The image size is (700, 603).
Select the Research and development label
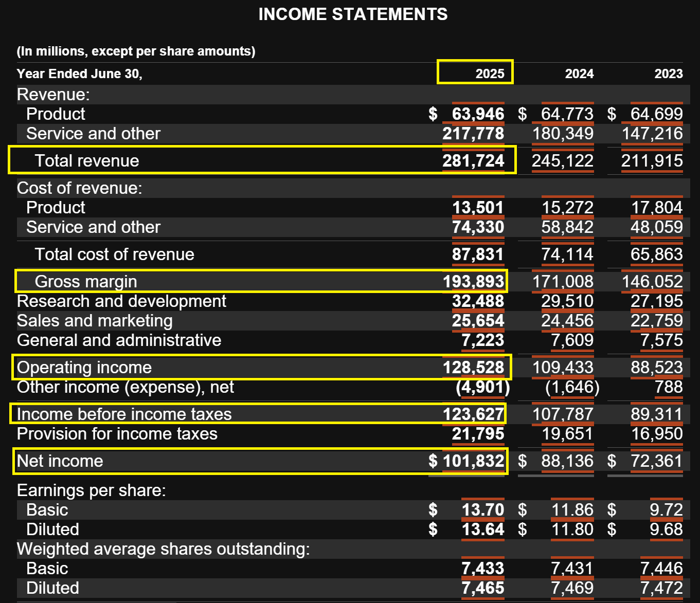coord(121,301)
